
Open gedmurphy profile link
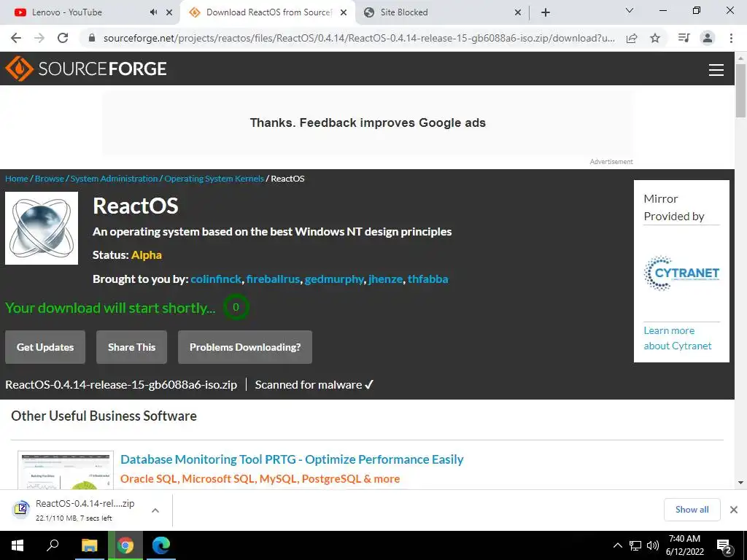click(334, 279)
